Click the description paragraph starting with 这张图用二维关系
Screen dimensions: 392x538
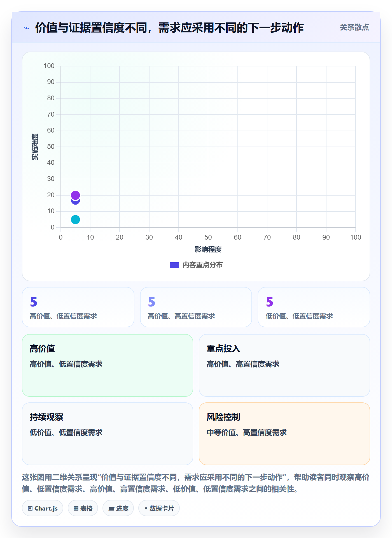[x=196, y=483]
